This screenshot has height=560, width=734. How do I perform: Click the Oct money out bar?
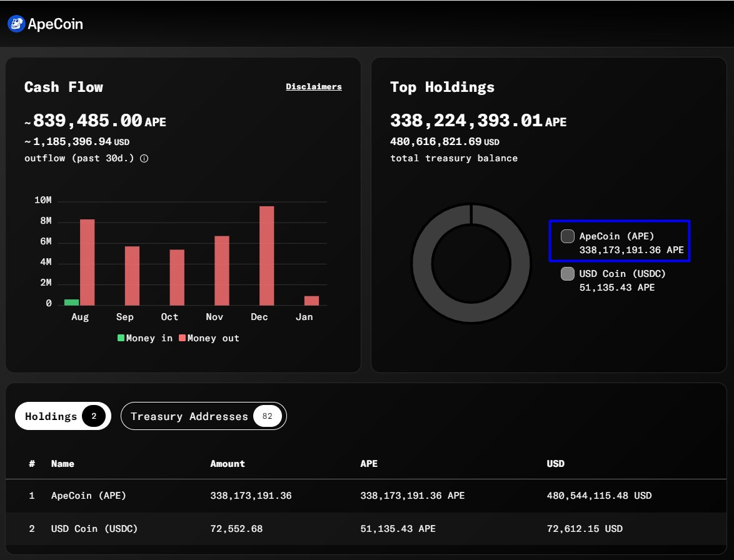(x=177, y=277)
